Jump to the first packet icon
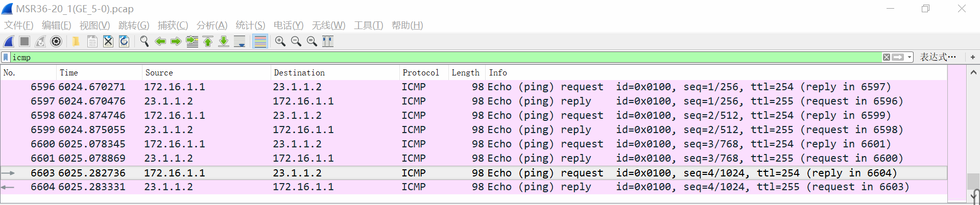 pyautogui.click(x=208, y=41)
